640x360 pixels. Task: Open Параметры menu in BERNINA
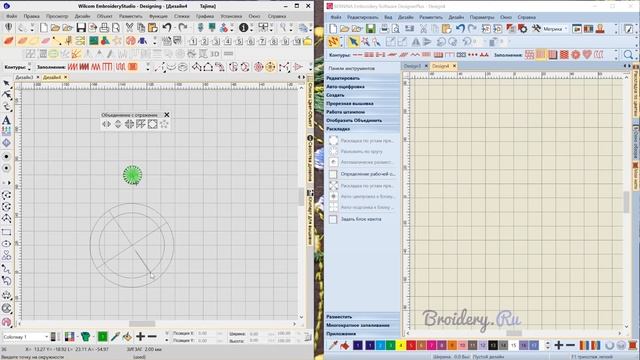[482, 17]
